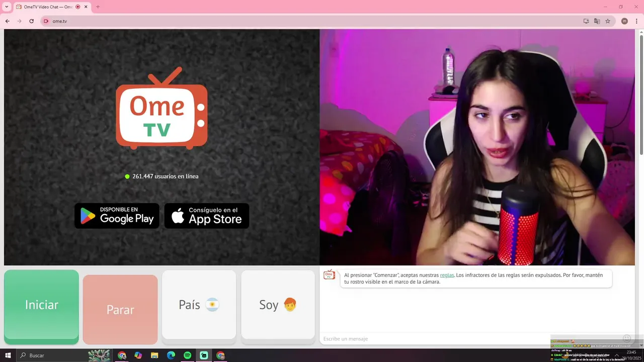Screen dimensions: 644x362
Task: Open the App Store download badge
Action: 207,216
